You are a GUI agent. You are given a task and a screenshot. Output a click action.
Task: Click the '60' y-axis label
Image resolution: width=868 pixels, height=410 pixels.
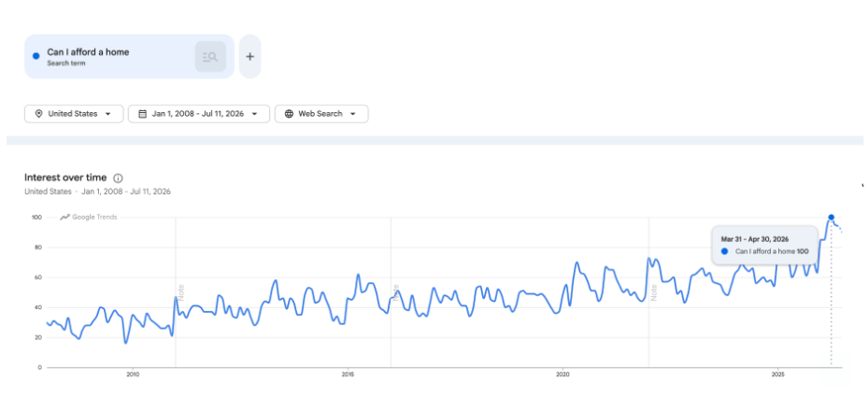(39, 277)
